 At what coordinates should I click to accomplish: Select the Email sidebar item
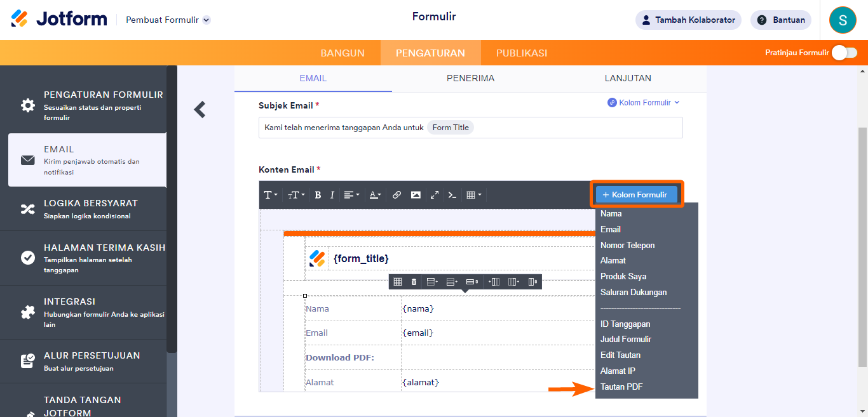point(87,160)
